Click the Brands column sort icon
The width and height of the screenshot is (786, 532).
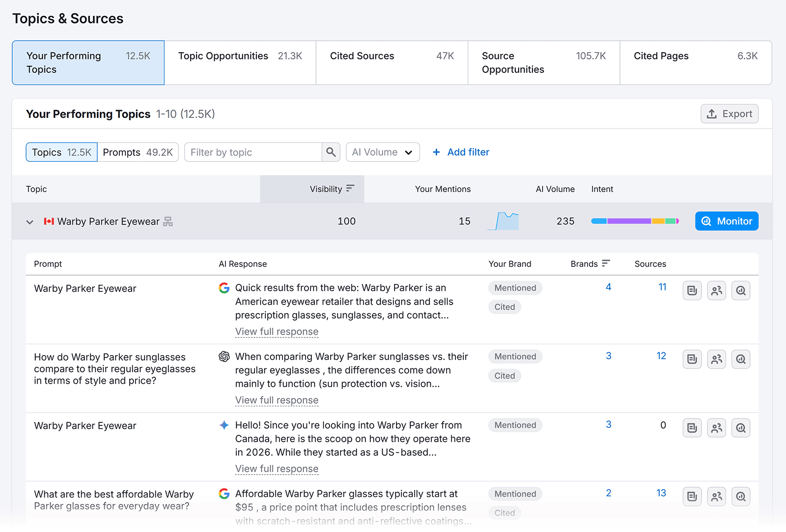click(x=606, y=263)
